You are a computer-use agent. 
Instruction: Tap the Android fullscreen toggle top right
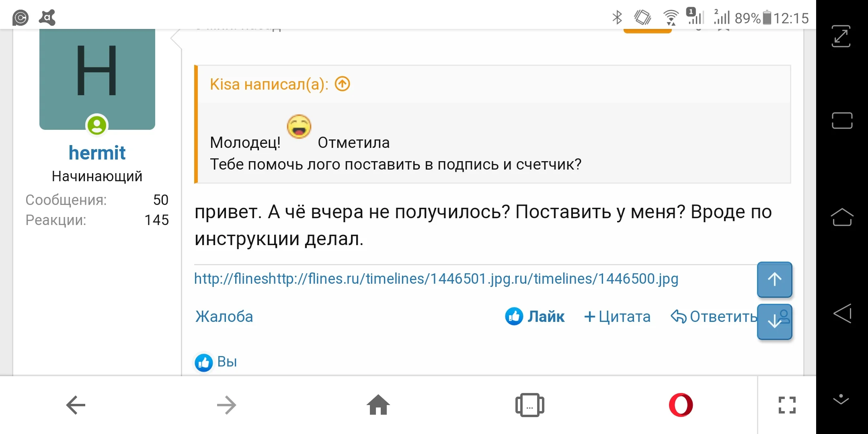coord(841,36)
